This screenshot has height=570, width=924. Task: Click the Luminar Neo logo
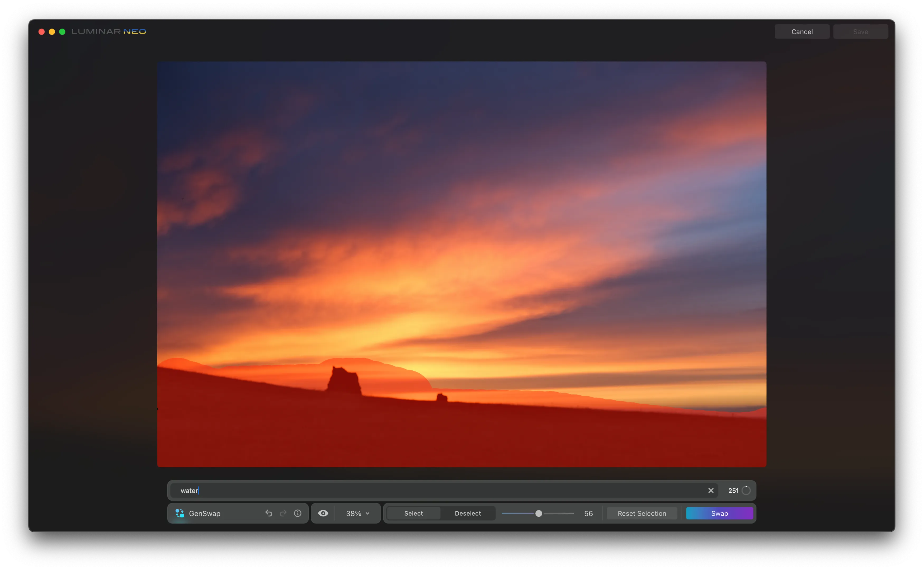109,32
